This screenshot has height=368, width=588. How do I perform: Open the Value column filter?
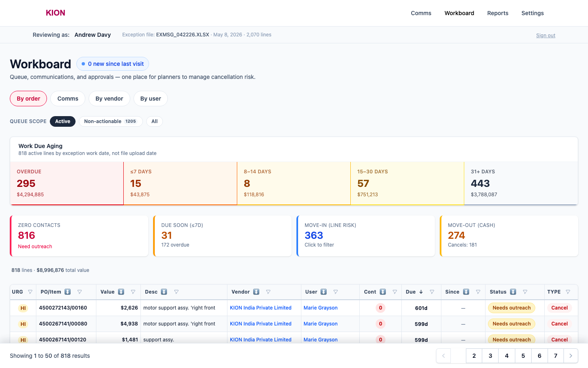[x=133, y=292]
